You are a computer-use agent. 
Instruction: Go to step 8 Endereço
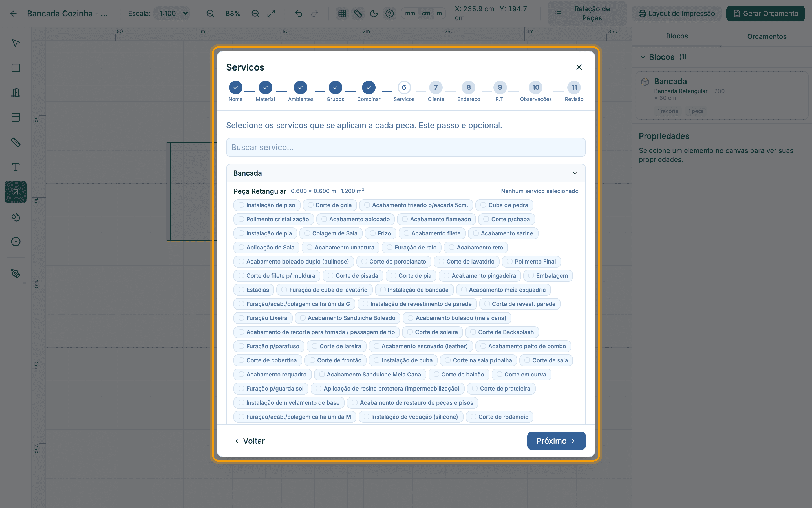(469, 87)
